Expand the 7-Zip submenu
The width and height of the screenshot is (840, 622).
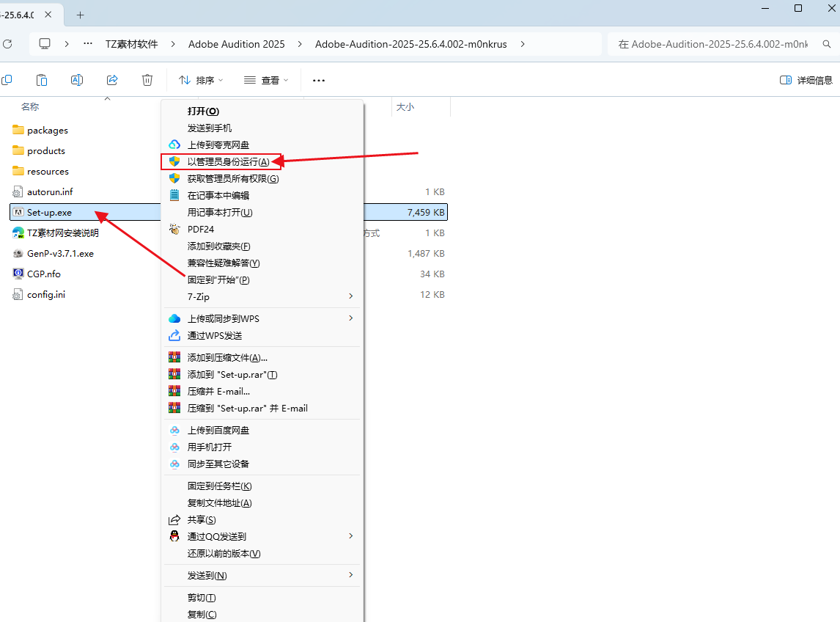(262, 296)
